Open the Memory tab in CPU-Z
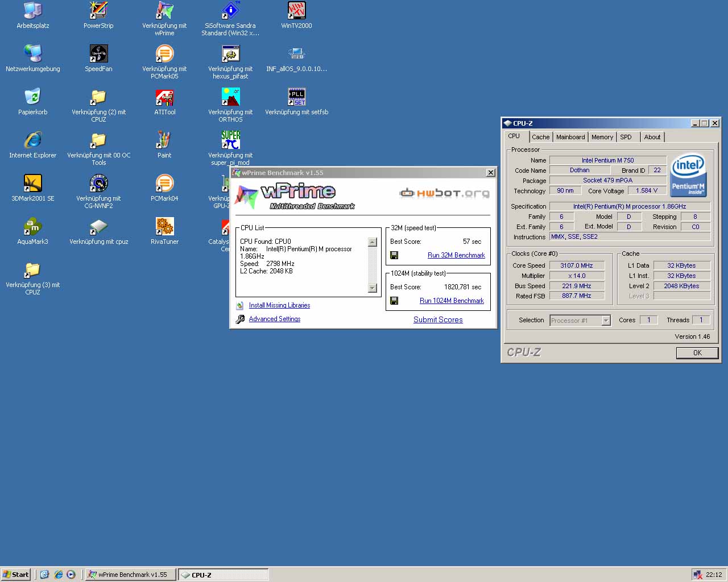 tap(602, 137)
